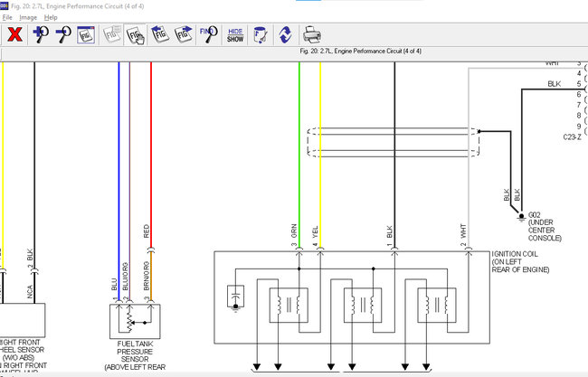Click the RED wire label

(147, 231)
